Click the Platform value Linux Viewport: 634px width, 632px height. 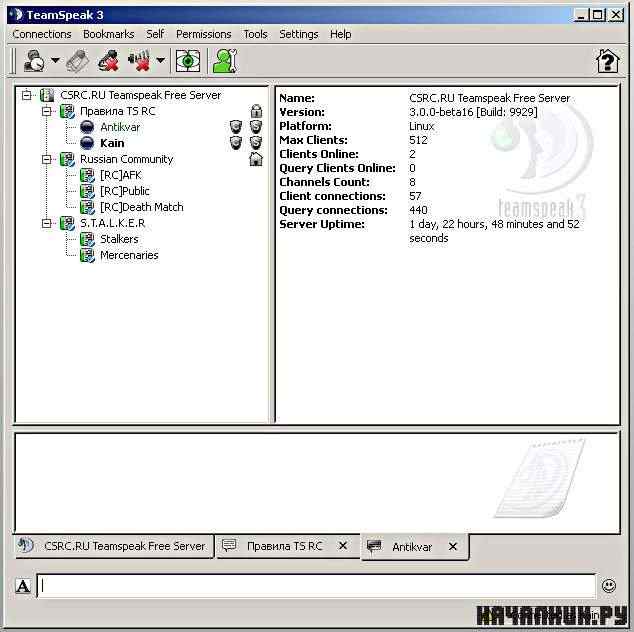point(421,126)
